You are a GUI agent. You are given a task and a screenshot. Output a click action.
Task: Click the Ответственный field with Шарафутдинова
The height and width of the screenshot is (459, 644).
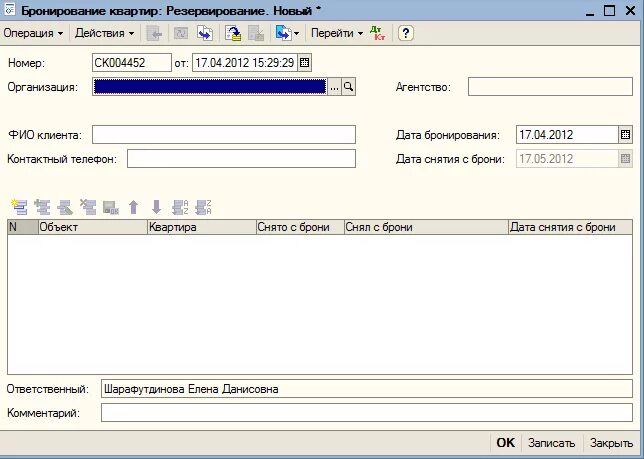tap(367, 389)
